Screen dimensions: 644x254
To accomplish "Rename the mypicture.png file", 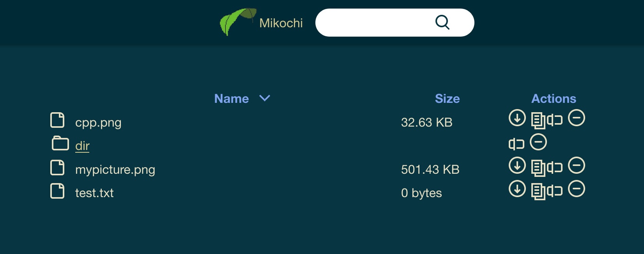I will point(555,168).
